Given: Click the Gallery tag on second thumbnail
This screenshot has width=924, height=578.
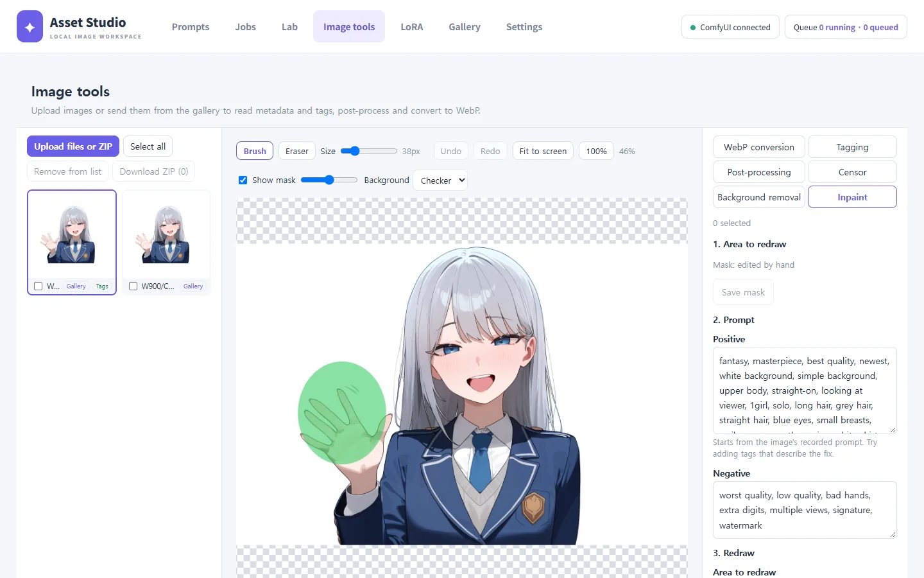Looking at the screenshot, I should 193,286.
